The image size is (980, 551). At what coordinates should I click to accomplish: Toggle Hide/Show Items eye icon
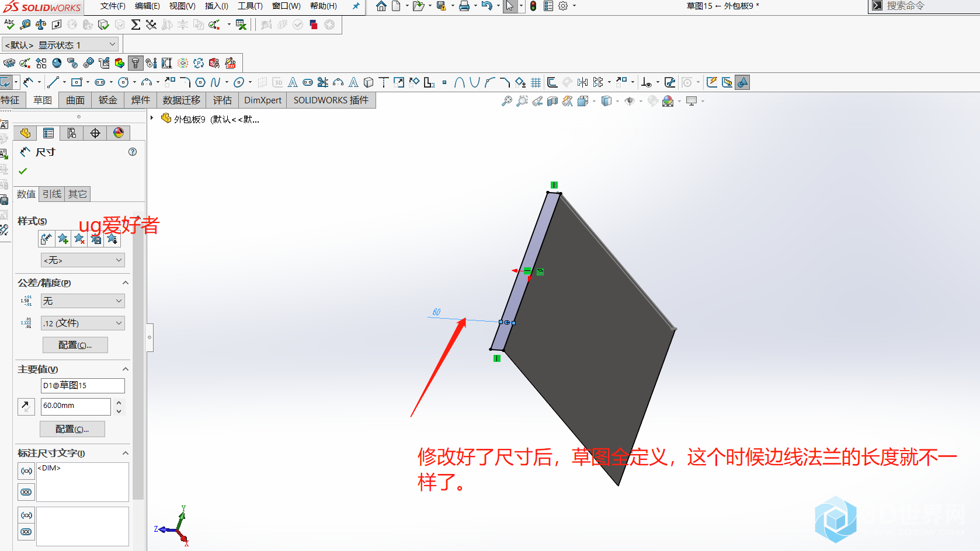click(630, 101)
